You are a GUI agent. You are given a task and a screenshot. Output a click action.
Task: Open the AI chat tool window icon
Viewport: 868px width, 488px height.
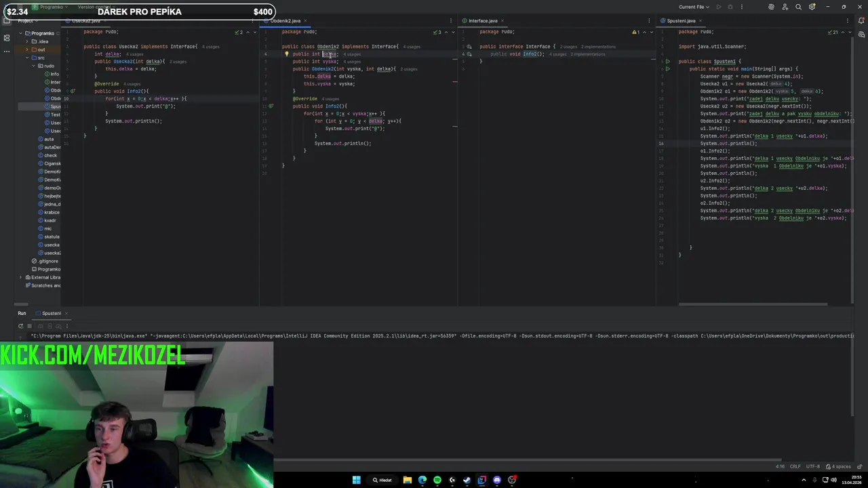(861, 35)
